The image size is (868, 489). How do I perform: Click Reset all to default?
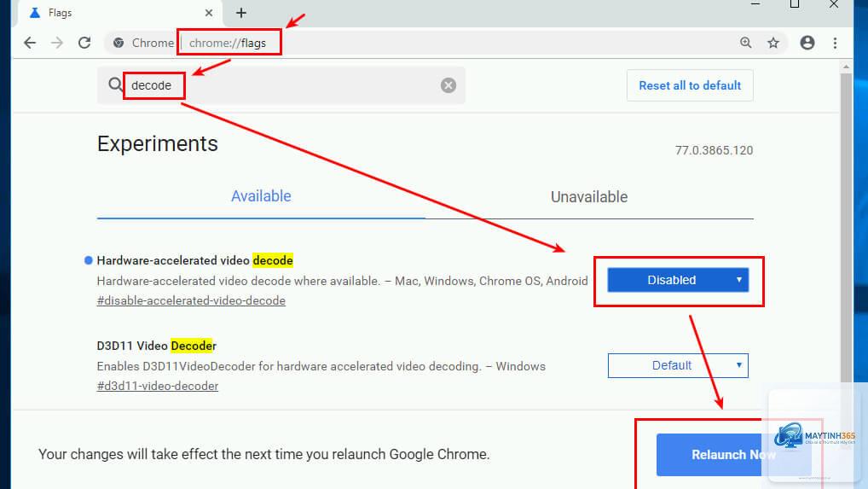(x=690, y=85)
